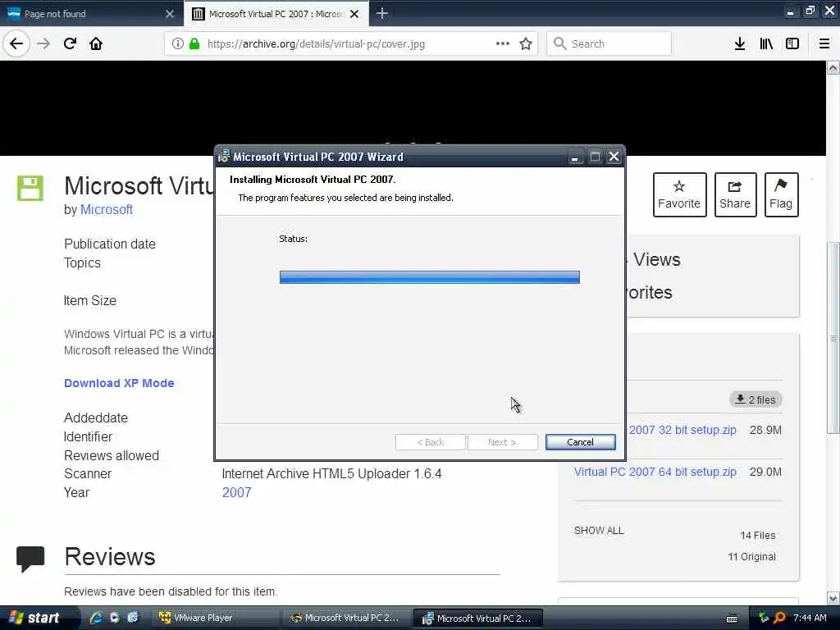The height and width of the screenshot is (630, 840).
Task: Close the Microsoft Virtual PC 2007 tab
Action: [354, 14]
